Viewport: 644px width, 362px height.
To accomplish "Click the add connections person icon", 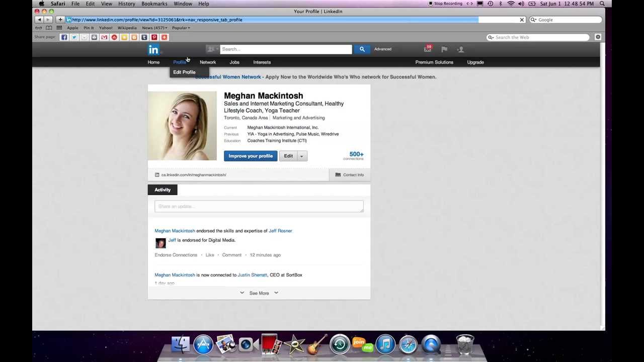I will (x=460, y=49).
